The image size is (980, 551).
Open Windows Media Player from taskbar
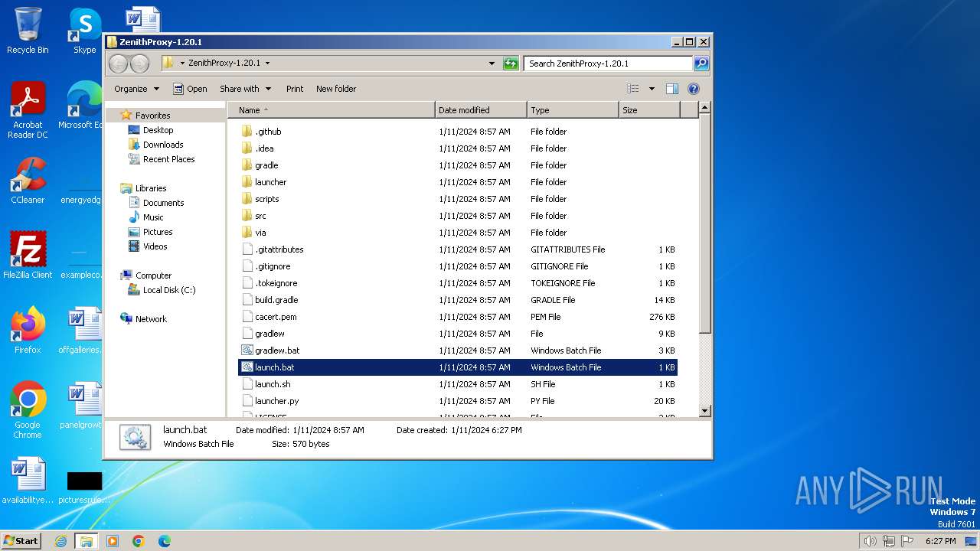pyautogui.click(x=113, y=541)
